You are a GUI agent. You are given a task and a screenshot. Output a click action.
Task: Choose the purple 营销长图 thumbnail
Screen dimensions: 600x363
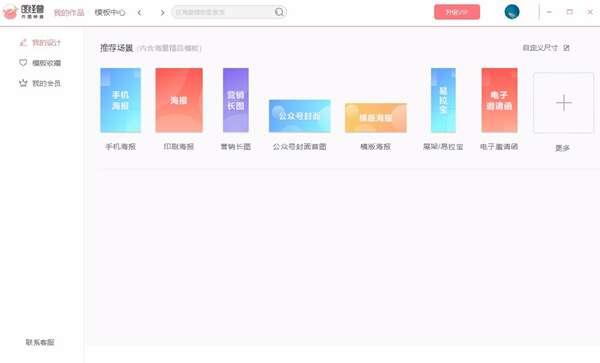click(x=236, y=100)
